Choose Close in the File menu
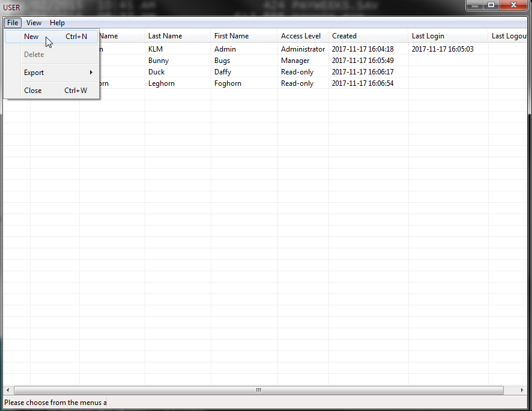 click(x=52, y=91)
